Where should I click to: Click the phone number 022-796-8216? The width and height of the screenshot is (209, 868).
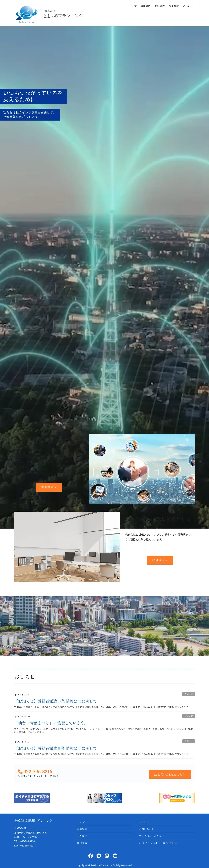38,772
